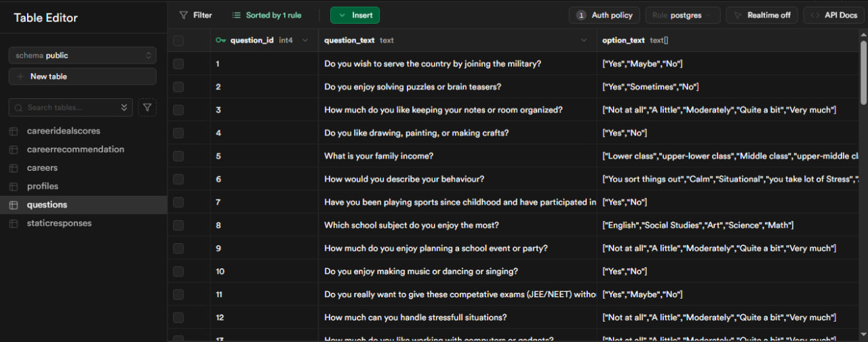Screen dimensions: 868x342
Task: Toggle the Realtime off button
Action: tap(762, 15)
